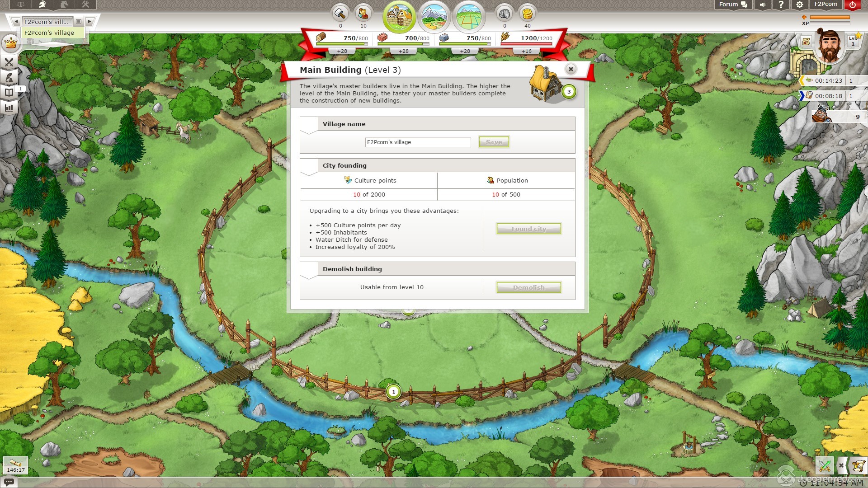Image resolution: width=868 pixels, height=488 pixels.
Task: Click the Found city button
Action: click(528, 229)
